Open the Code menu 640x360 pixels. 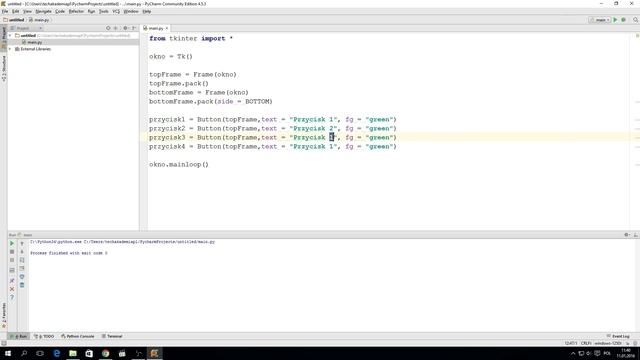[x=60, y=11]
